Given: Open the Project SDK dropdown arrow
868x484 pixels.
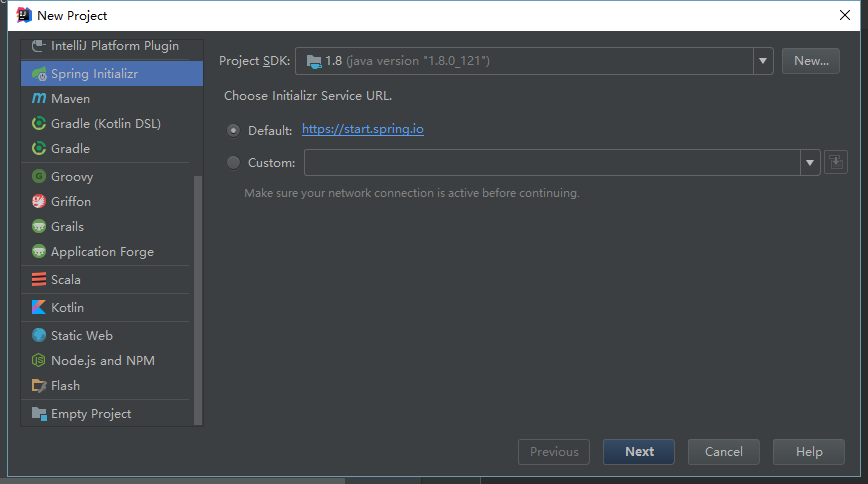Looking at the screenshot, I should (x=763, y=61).
